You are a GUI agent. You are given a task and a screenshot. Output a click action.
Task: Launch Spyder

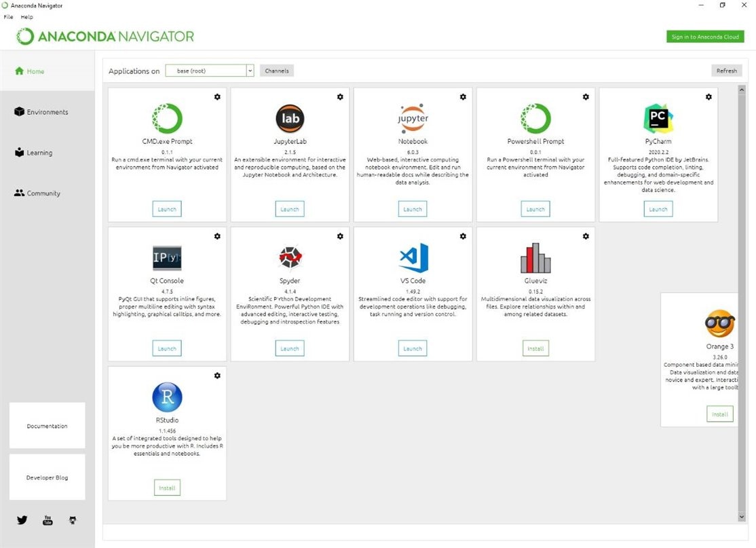pyautogui.click(x=290, y=348)
